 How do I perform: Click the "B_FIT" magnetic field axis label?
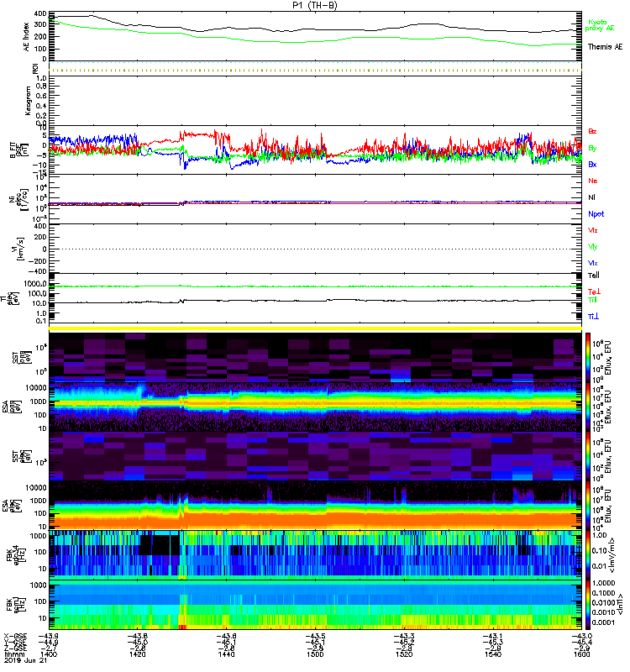(x=13, y=150)
